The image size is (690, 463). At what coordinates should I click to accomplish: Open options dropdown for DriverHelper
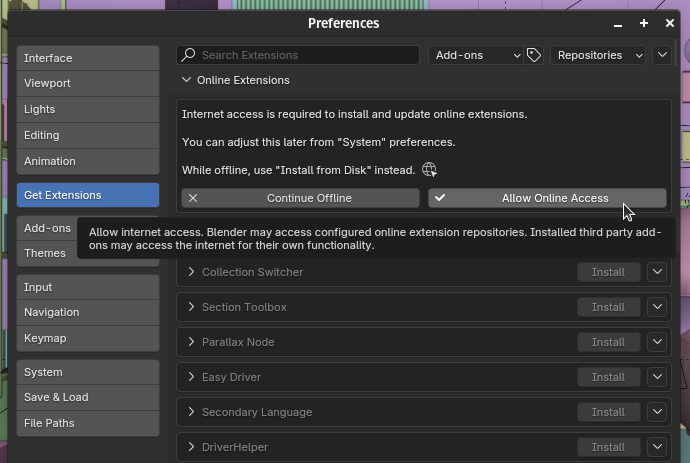point(657,447)
